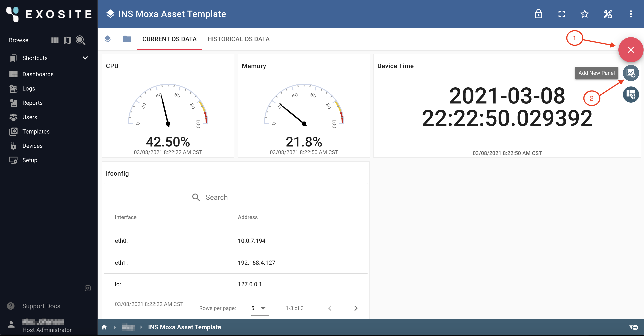The height and width of the screenshot is (336, 644).
Task: Click the add layout icon below Add New Panel
Action: (631, 95)
